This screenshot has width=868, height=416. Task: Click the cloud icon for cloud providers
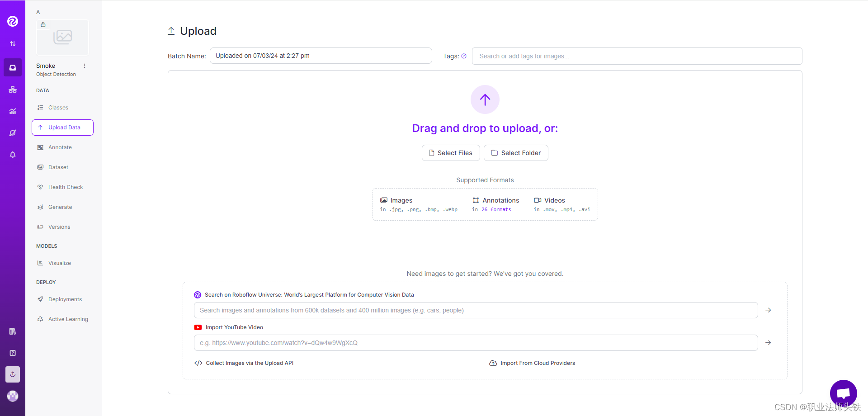click(493, 363)
